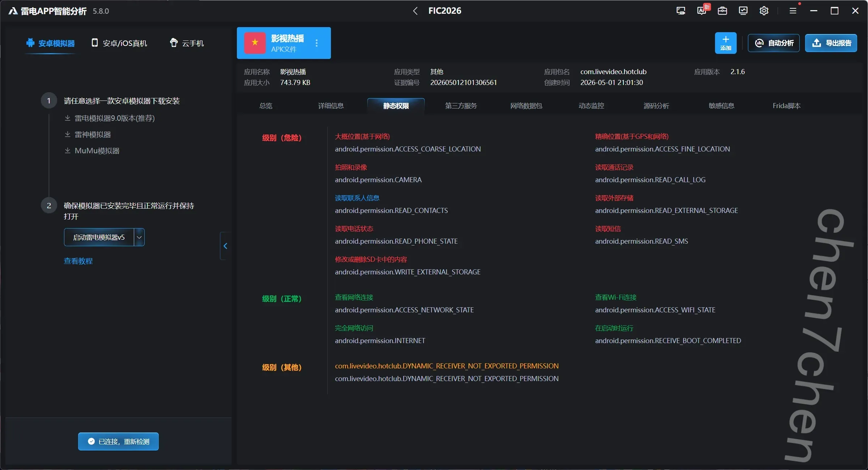Click orange DYNAMIC_RECEIVER_NOT_EXPORTED_PERMISSION title
The width and height of the screenshot is (868, 470).
tap(447, 366)
